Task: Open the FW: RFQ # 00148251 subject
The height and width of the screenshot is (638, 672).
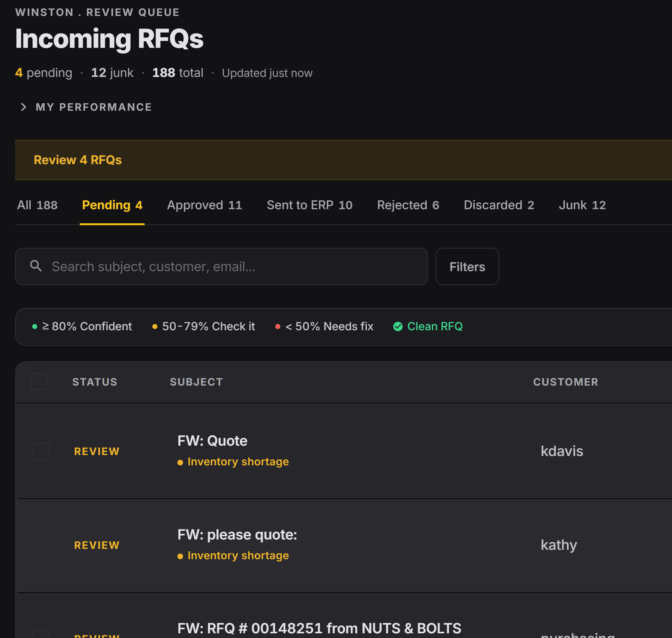Action: [319, 628]
